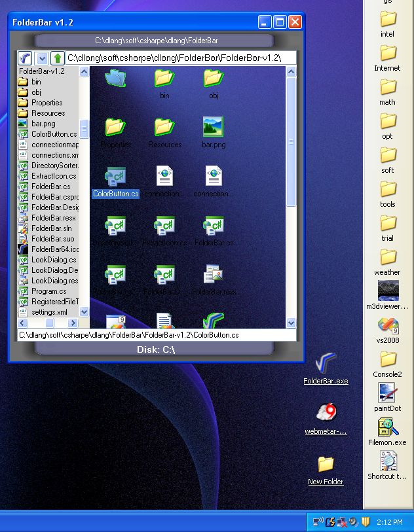Open the webmetar desktop icon
414x532 pixels.
click(326, 419)
